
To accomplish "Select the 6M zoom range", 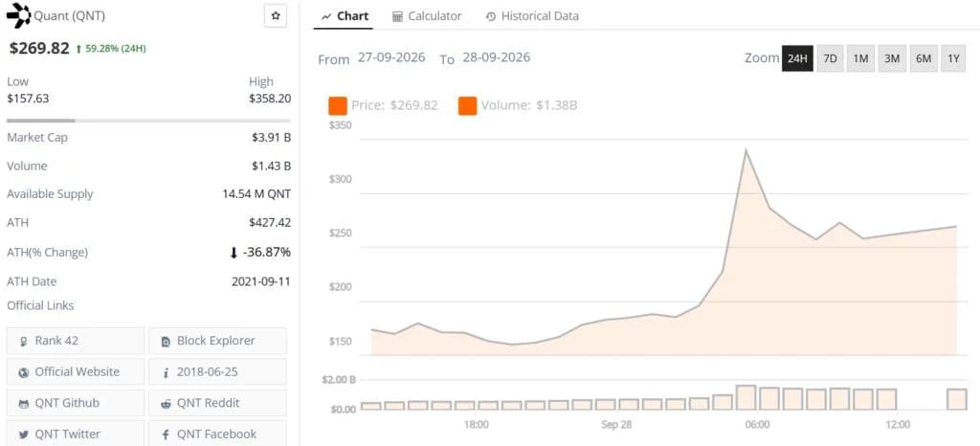I will pos(924,58).
